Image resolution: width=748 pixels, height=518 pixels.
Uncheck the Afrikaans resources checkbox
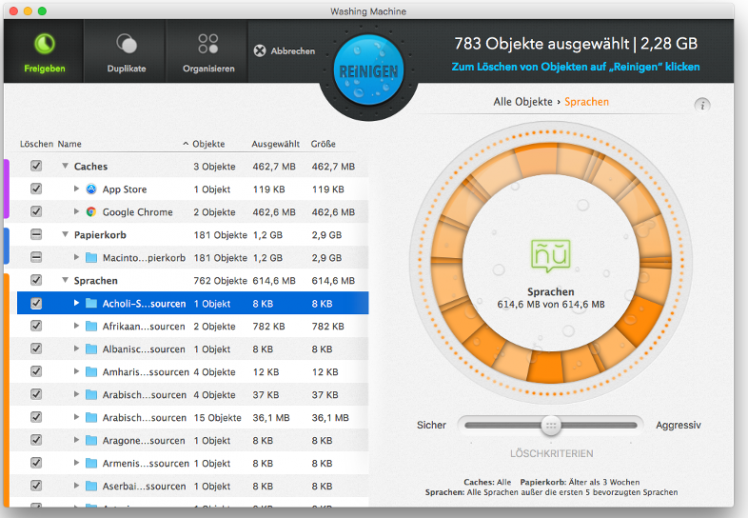click(36, 326)
